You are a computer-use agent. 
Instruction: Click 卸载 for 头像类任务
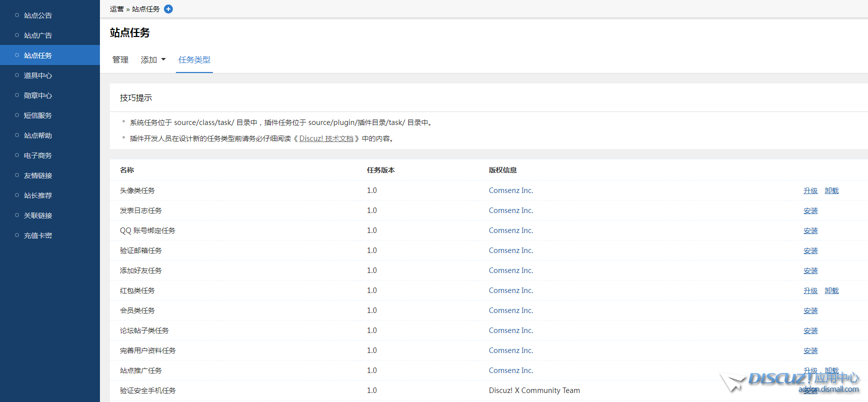pyautogui.click(x=832, y=190)
